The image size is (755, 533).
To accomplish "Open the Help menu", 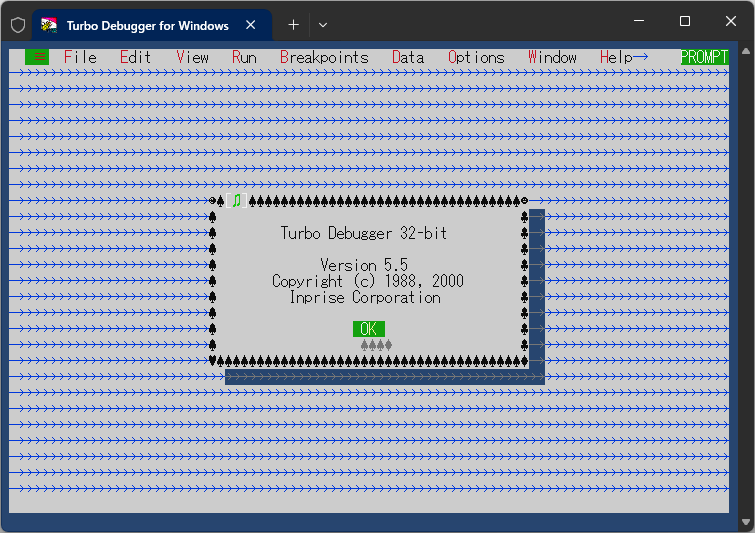I will pyautogui.click(x=616, y=57).
